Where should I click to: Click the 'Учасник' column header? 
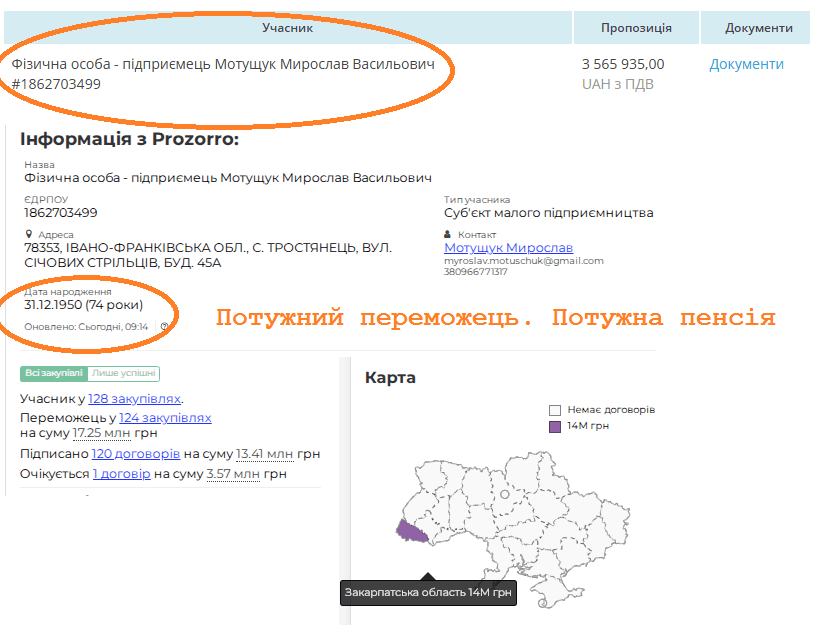[288, 28]
